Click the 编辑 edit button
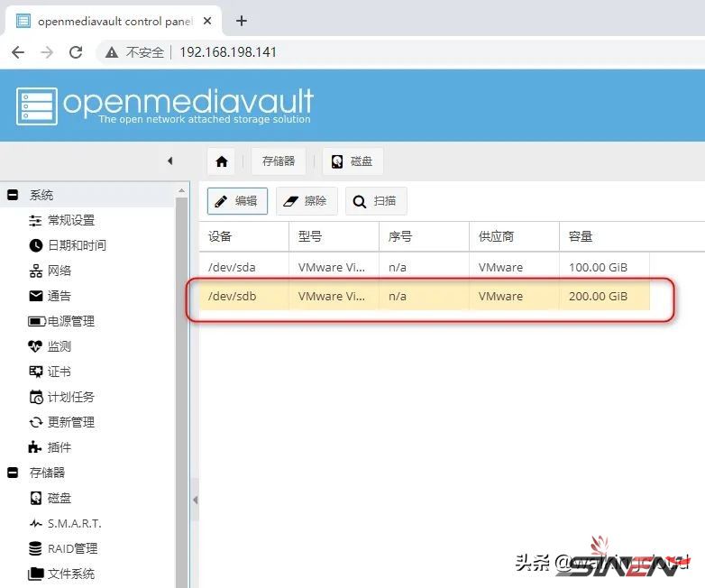The width and height of the screenshot is (705, 588). coord(237,201)
